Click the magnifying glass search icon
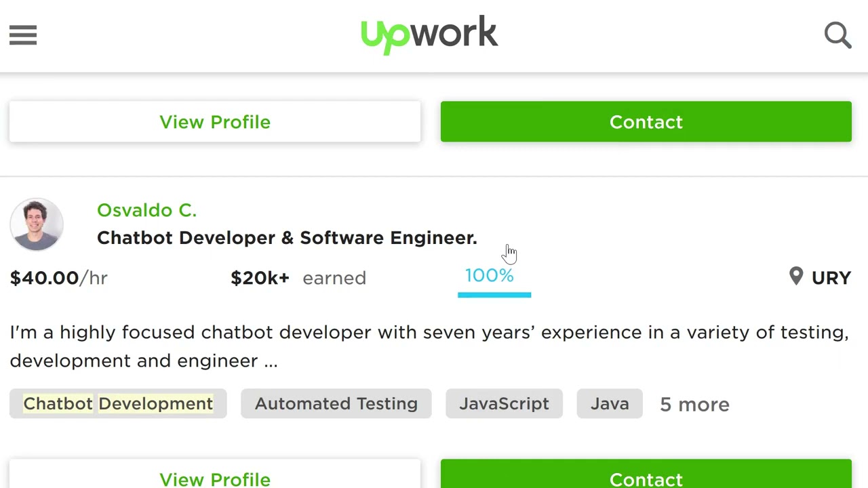The width and height of the screenshot is (868, 488). (837, 35)
